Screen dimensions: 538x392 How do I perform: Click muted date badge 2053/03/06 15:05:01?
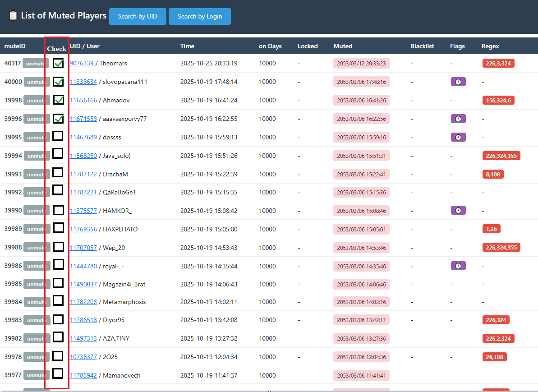pos(361,229)
